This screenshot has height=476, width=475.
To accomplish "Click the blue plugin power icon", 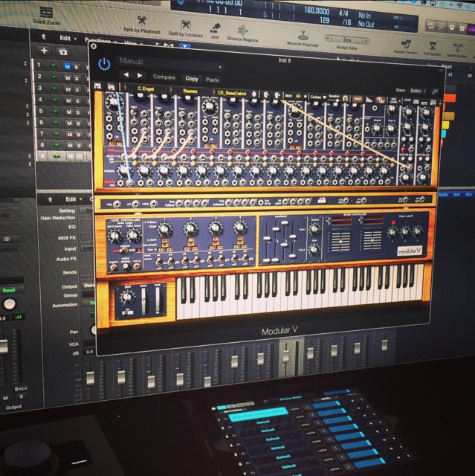I will [104, 64].
